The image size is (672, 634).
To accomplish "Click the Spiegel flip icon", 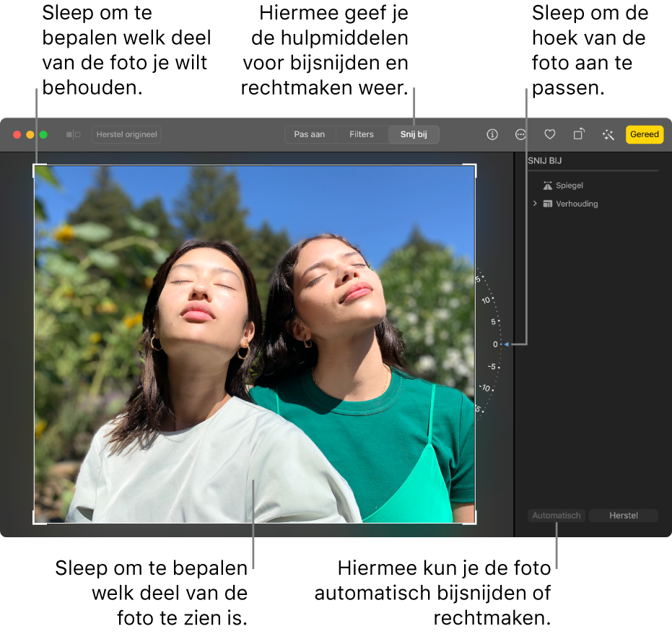I will tap(549, 185).
